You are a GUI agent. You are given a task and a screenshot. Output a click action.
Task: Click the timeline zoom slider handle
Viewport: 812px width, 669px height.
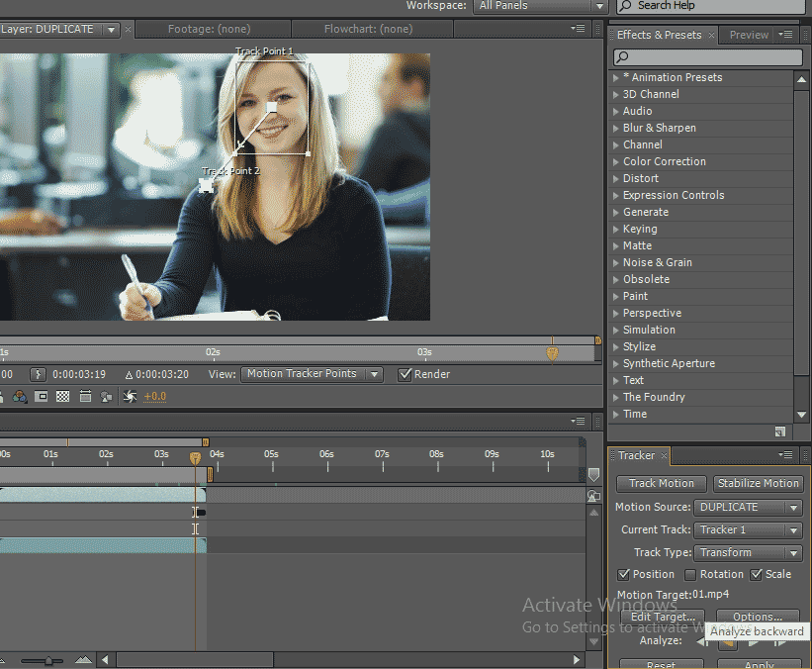tap(47, 660)
